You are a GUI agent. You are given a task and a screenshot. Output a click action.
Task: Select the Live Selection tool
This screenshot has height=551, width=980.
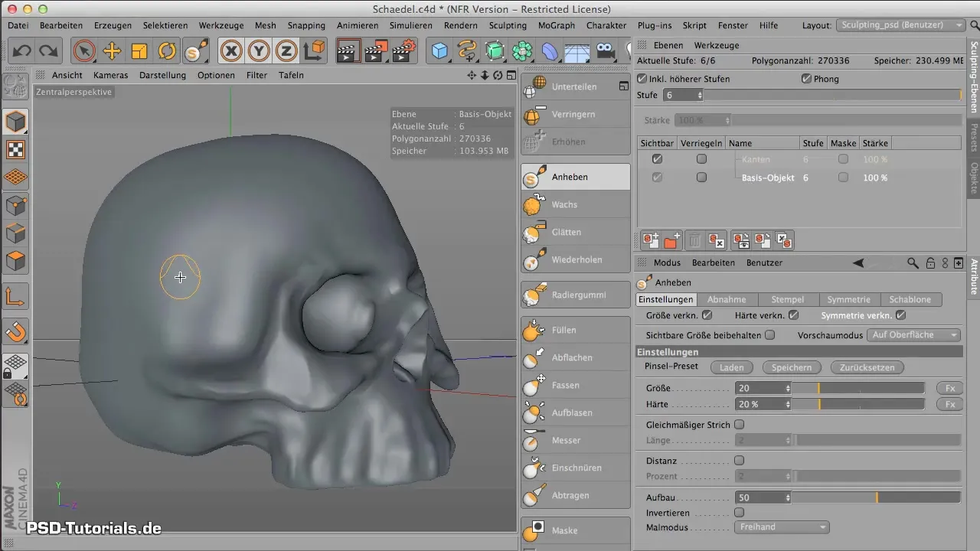84,51
